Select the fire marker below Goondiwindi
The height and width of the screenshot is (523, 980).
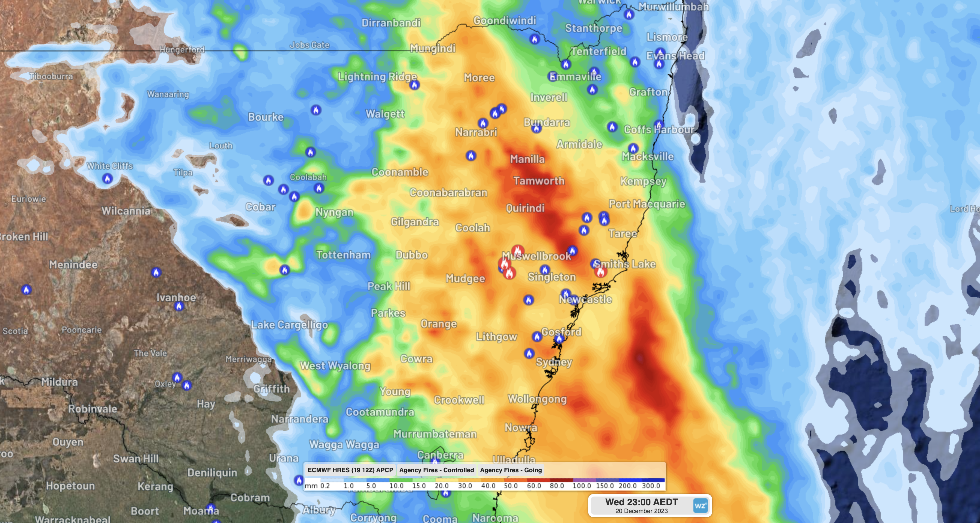pyautogui.click(x=534, y=39)
